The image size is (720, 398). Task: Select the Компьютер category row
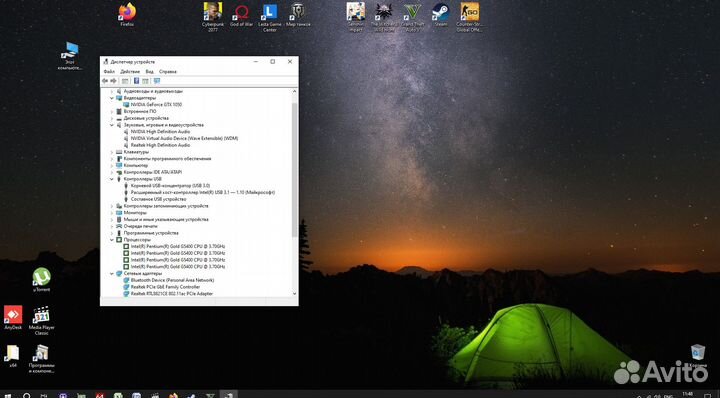click(132, 165)
